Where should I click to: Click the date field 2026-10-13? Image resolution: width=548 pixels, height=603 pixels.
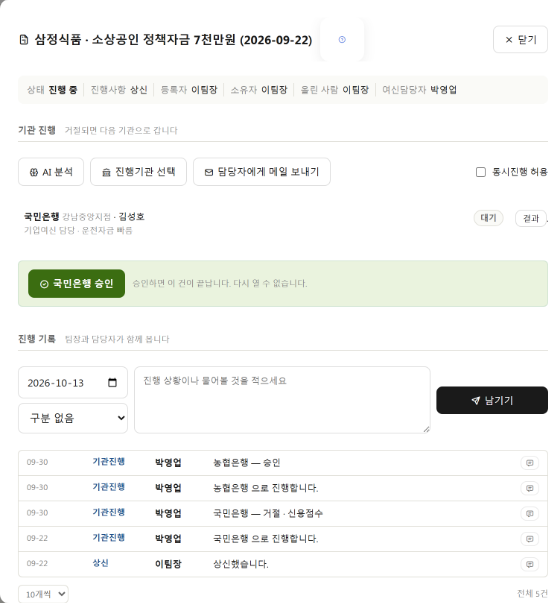tap(73, 383)
